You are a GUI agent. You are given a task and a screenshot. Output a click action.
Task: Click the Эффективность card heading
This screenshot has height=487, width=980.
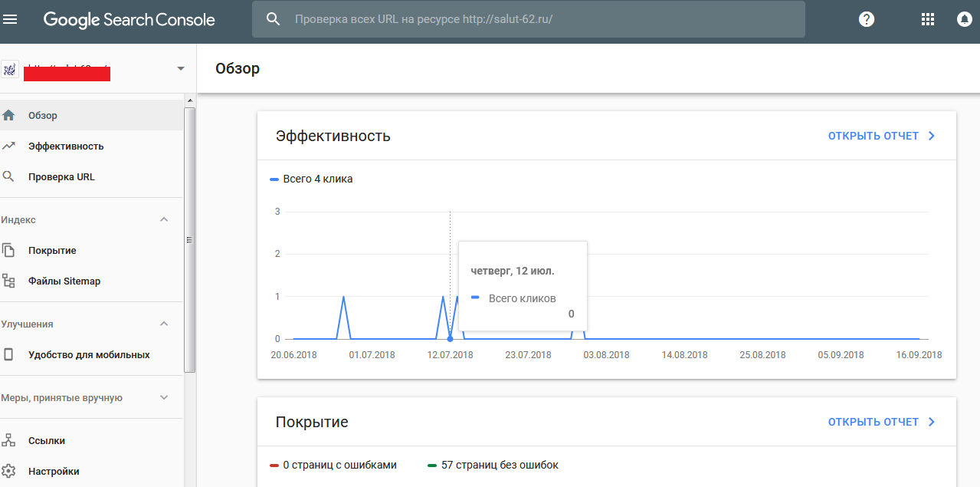click(x=333, y=136)
